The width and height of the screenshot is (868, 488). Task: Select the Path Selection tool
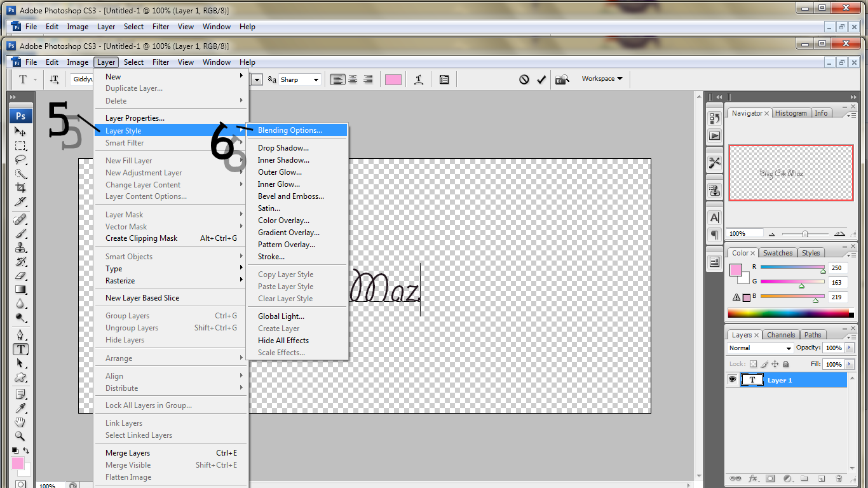point(20,363)
